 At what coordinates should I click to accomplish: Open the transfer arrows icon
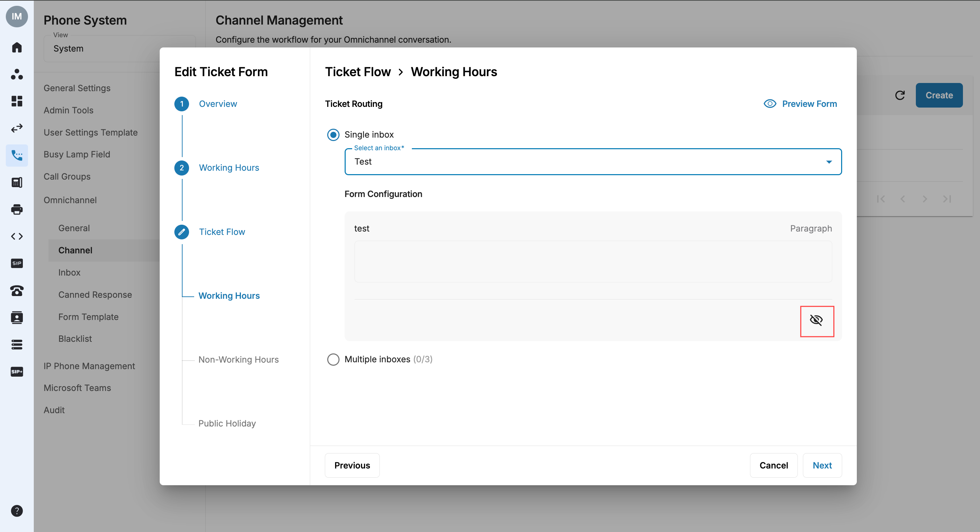point(17,128)
